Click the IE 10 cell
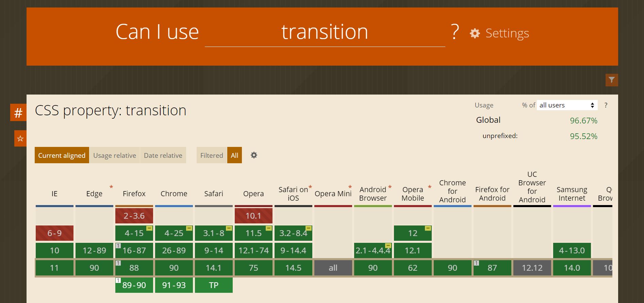 click(x=54, y=250)
